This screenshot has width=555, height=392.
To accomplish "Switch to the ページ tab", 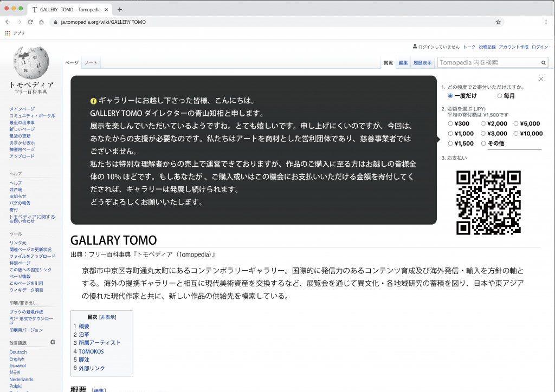I will click(72, 63).
